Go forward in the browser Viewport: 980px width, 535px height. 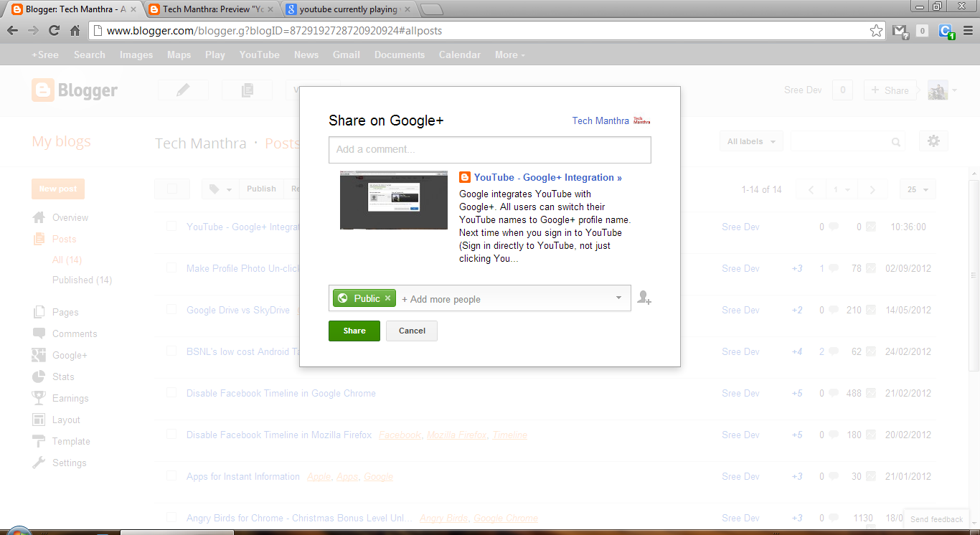tap(33, 31)
